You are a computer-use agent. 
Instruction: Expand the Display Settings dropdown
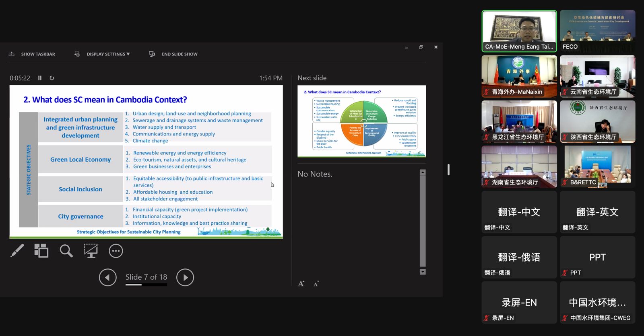pos(108,54)
